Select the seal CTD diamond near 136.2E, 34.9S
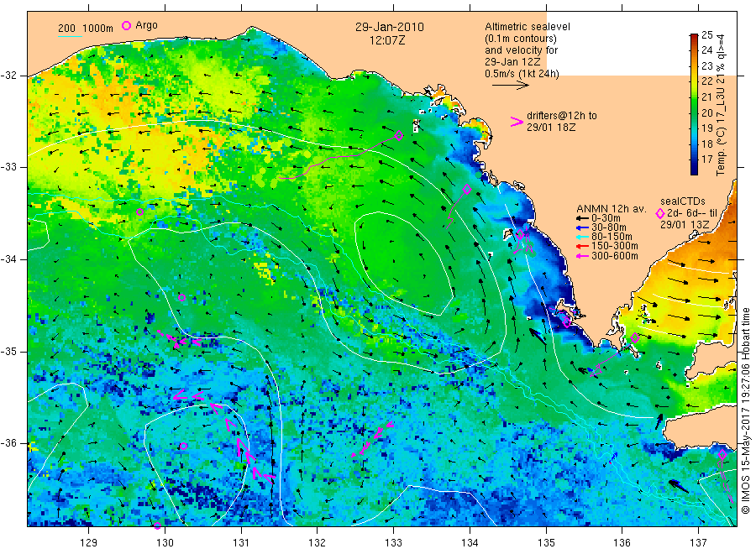Screen dimensions: 756x554 click(x=635, y=338)
